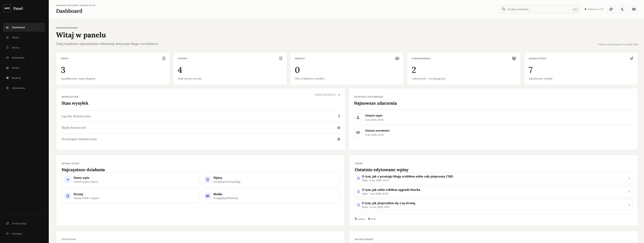The image size is (644, 243).
Task: Click the image icon on the Media tile
Action: [x=207, y=196]
